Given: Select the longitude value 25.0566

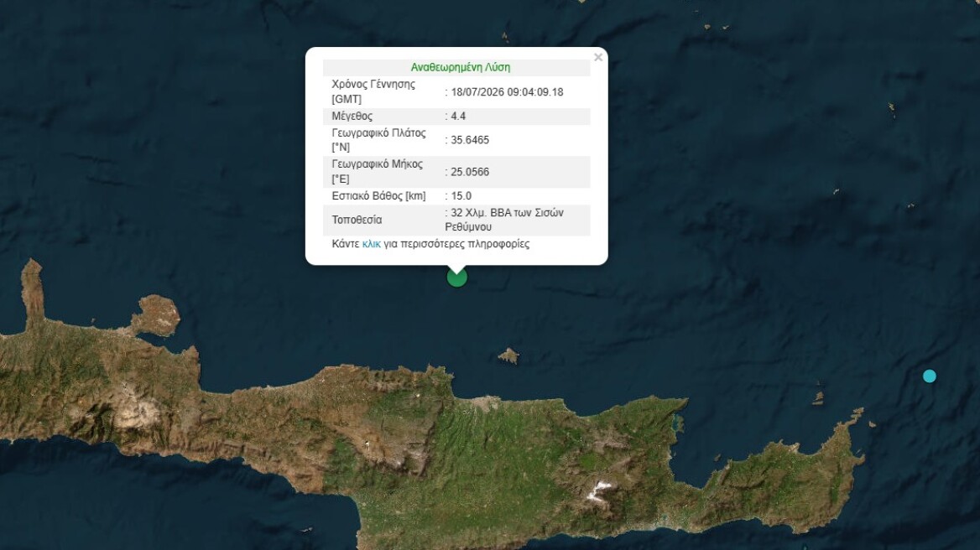Looking at the screenshot, I should coord(470,172).
